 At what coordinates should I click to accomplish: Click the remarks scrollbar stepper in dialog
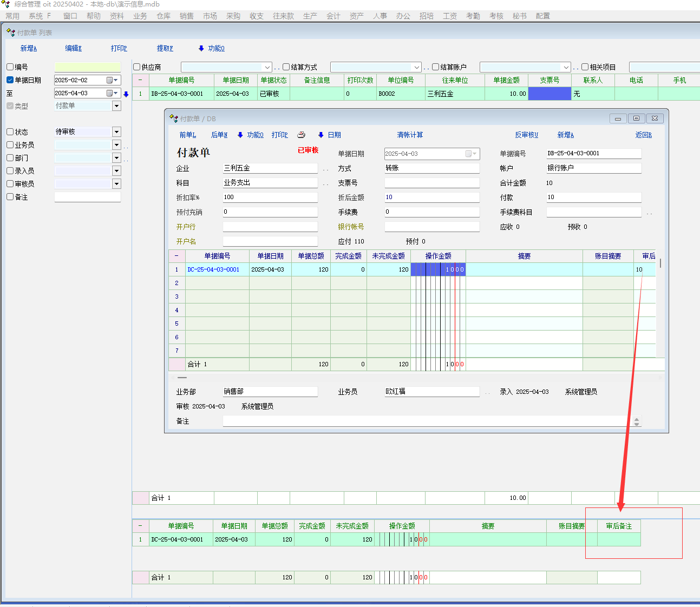tap(637, 421)
